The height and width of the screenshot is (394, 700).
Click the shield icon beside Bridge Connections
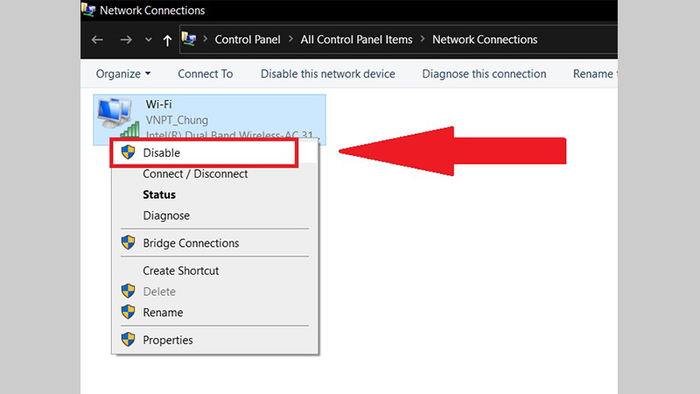tap(128, 243)
